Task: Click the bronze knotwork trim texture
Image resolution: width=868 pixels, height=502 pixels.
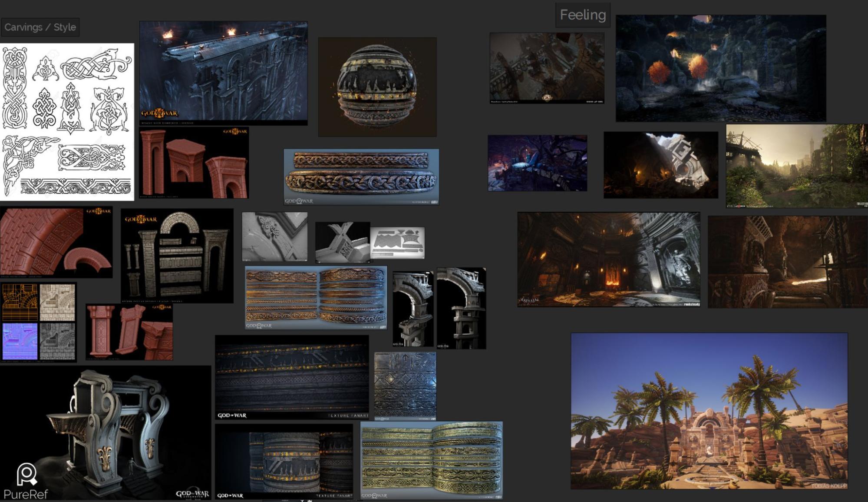Action: click(x=361, y=176)
